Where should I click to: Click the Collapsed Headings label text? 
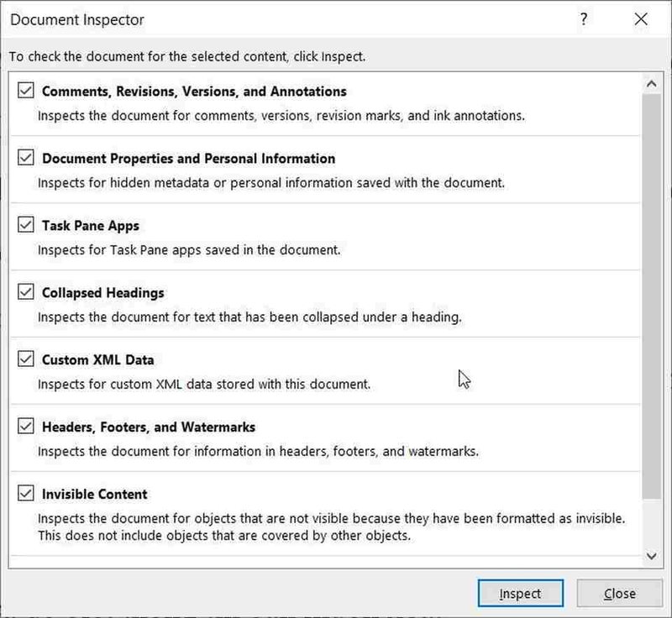102,293
